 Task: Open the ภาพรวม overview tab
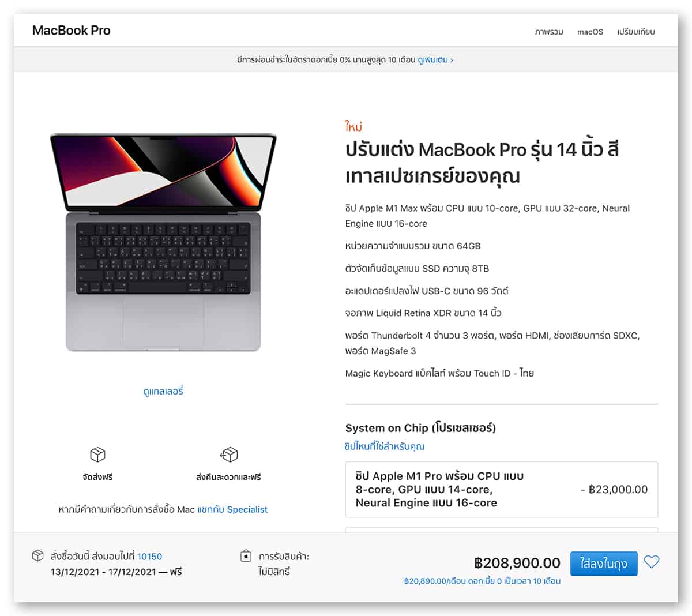[549, 32]
